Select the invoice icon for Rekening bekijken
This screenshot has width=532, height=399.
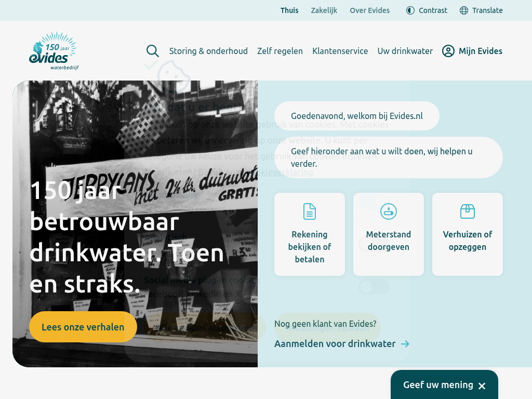pos(310,211)
